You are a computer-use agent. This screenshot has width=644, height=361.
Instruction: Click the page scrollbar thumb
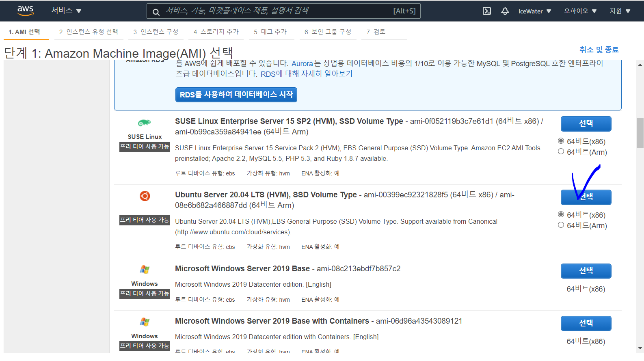(640, 133)
